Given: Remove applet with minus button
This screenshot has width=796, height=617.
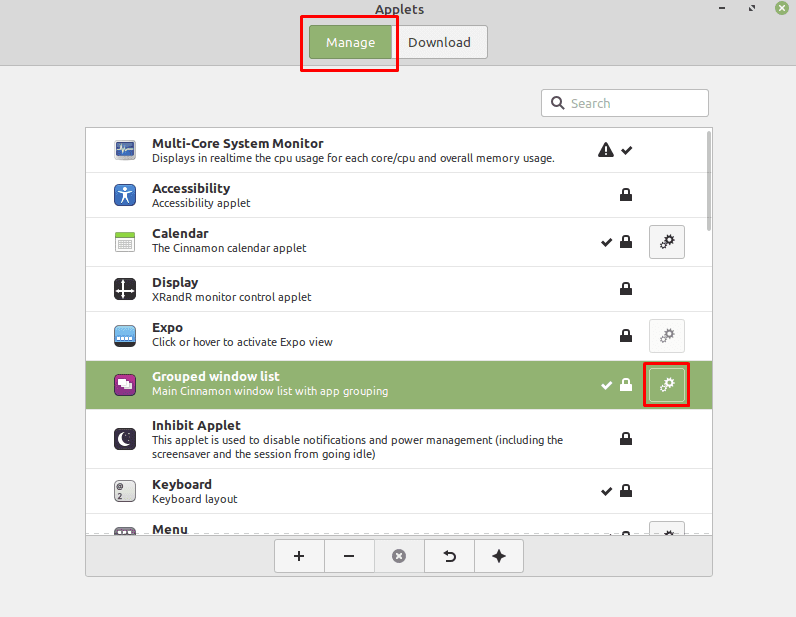Looking at the screenshot, I should click(x=349, y=556).
